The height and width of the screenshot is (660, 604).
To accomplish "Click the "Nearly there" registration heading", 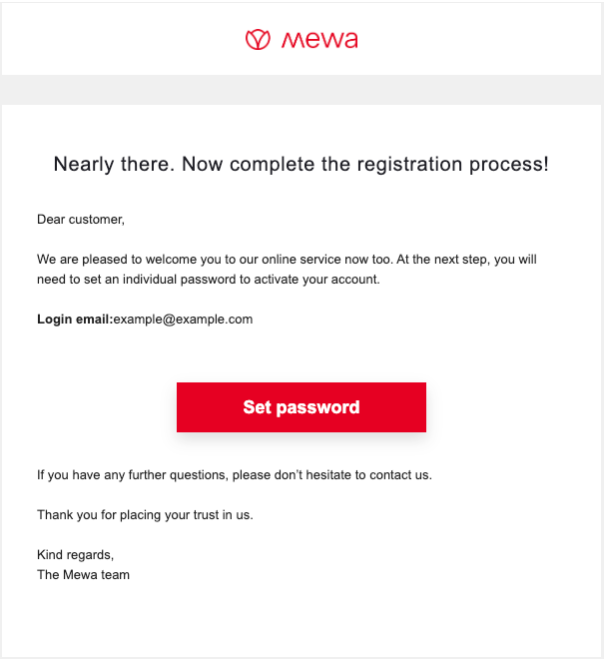I will pos(301,164).
